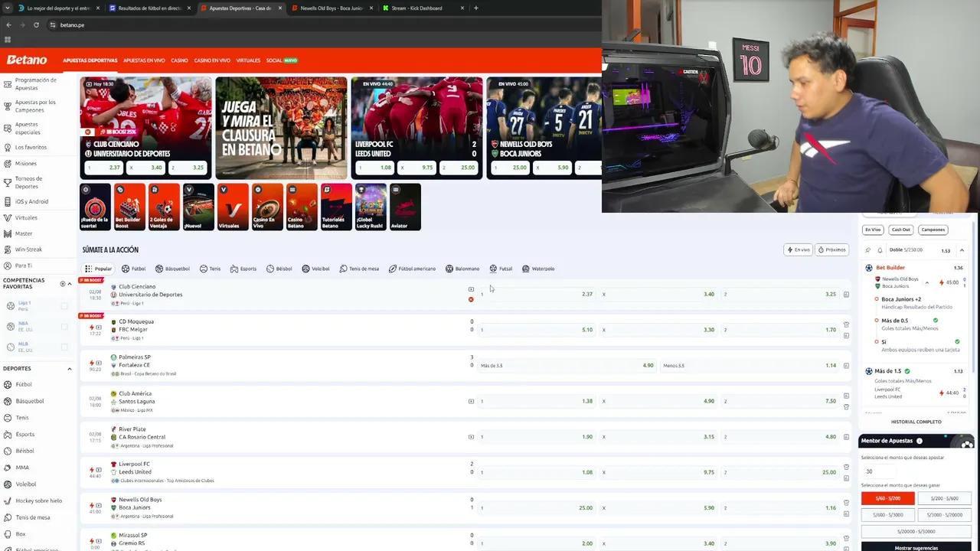Collapse the Competencias Favoritas section
This screenshot has width=980, height=551.
tap(70, 284)
